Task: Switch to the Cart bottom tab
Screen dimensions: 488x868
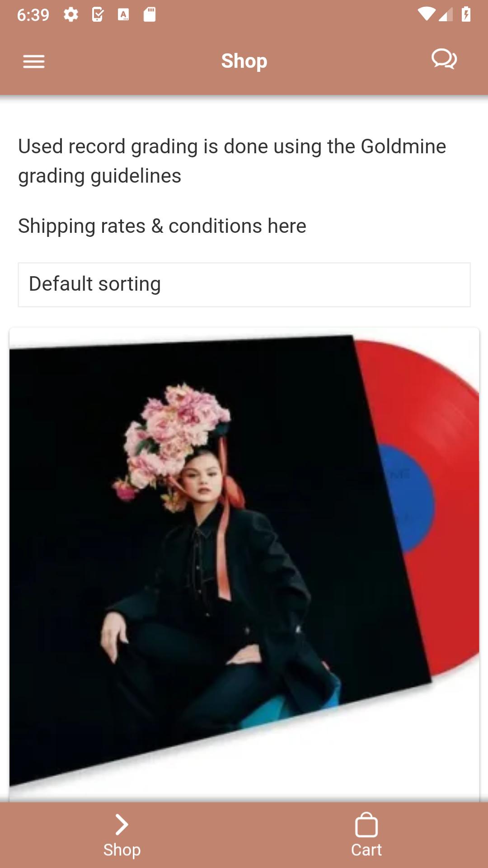Action: [x=366, y=835]
